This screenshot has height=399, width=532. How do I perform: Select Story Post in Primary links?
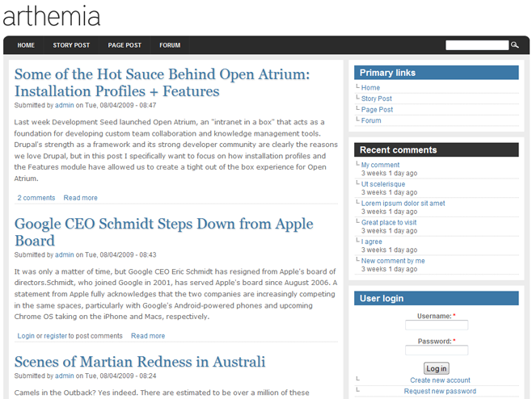tap(376, 99)
